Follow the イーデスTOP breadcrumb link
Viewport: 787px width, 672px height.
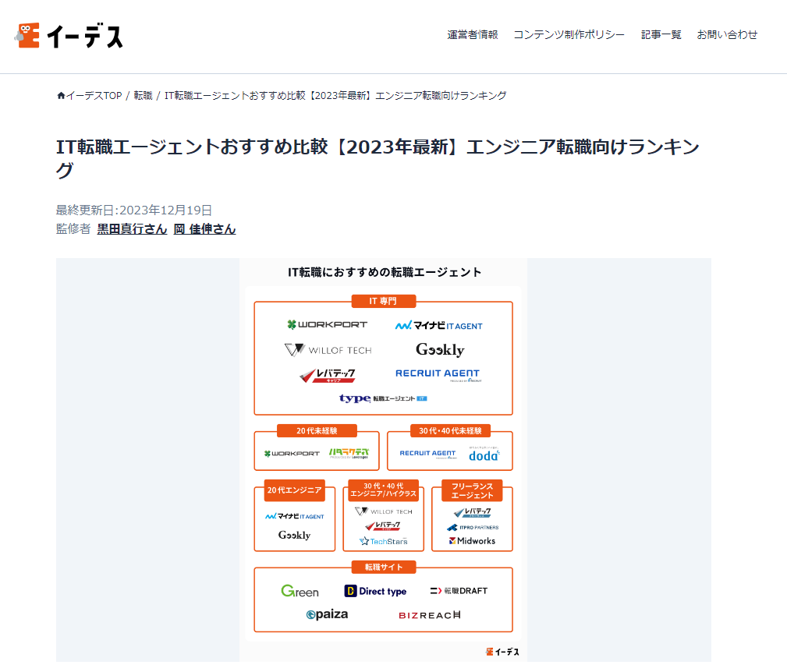pyautogui.click(x=94, y=95)
